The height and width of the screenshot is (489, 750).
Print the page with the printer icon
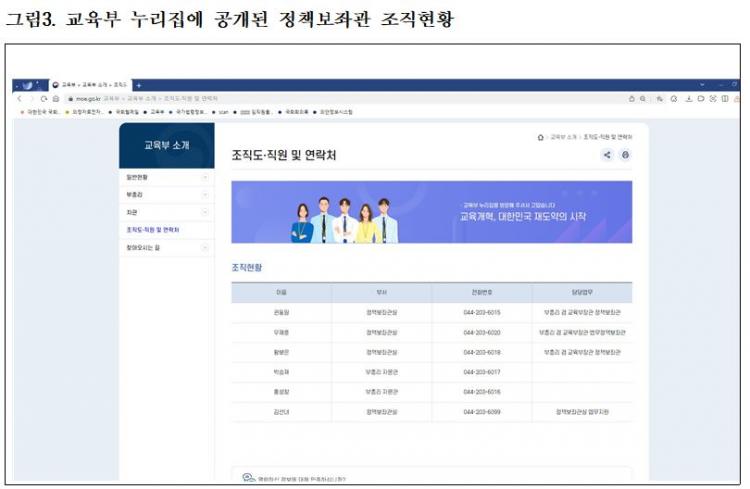[x=625, y=155]
